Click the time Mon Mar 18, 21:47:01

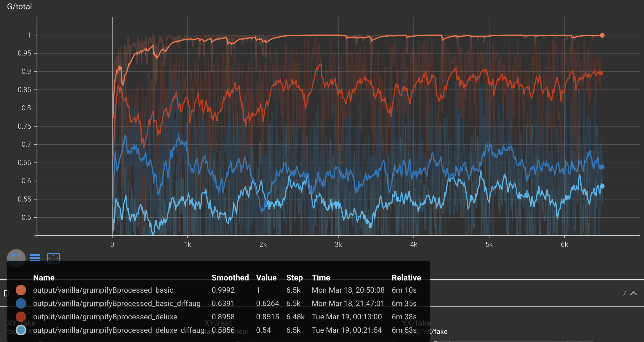(x=348, y=303)
